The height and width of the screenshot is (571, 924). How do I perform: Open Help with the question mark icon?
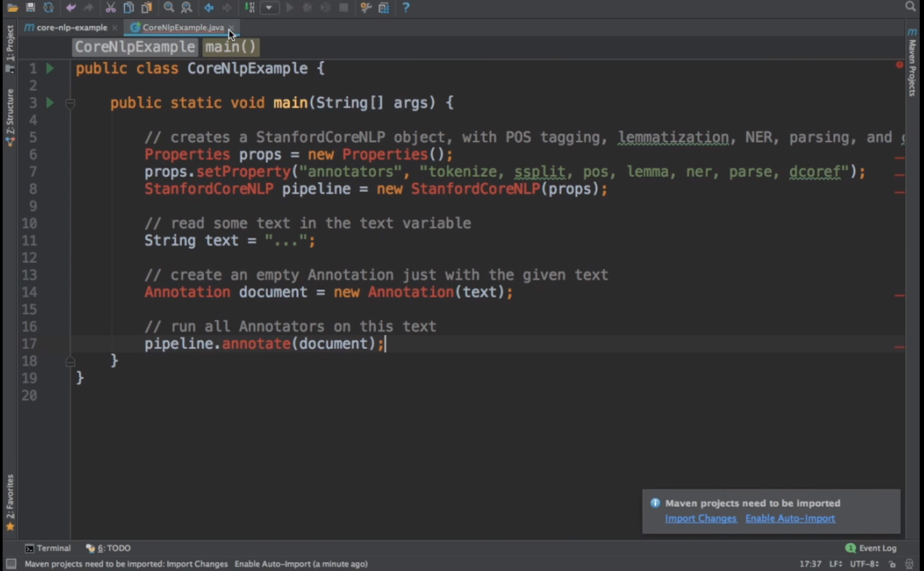(406, 7)
